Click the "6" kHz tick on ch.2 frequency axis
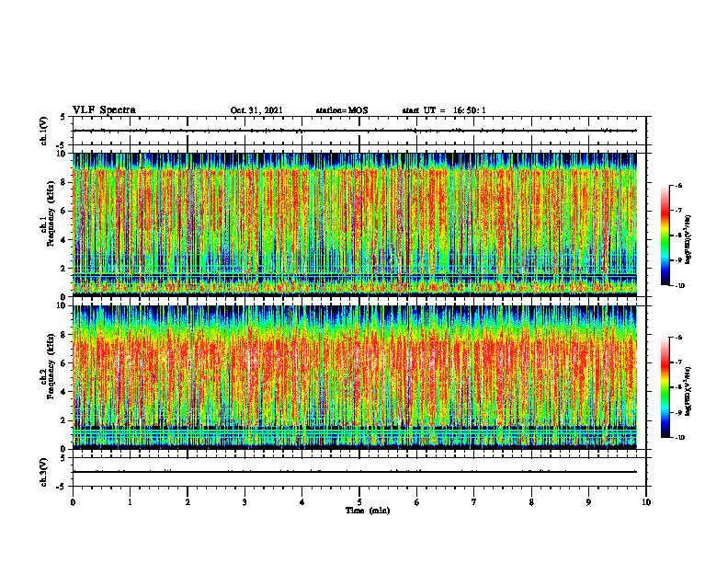This screenshot has height=563, width=728. (x=64, y=363)
